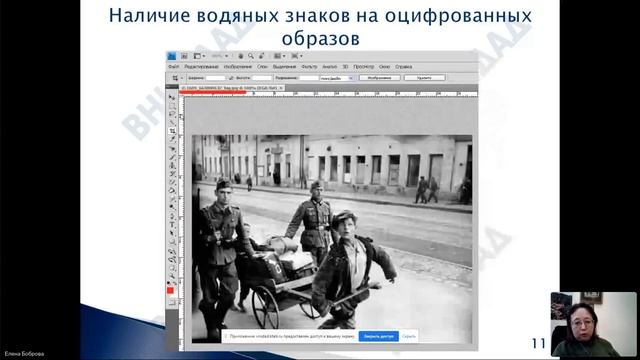Select the History Brush tool

coord(172,173)
